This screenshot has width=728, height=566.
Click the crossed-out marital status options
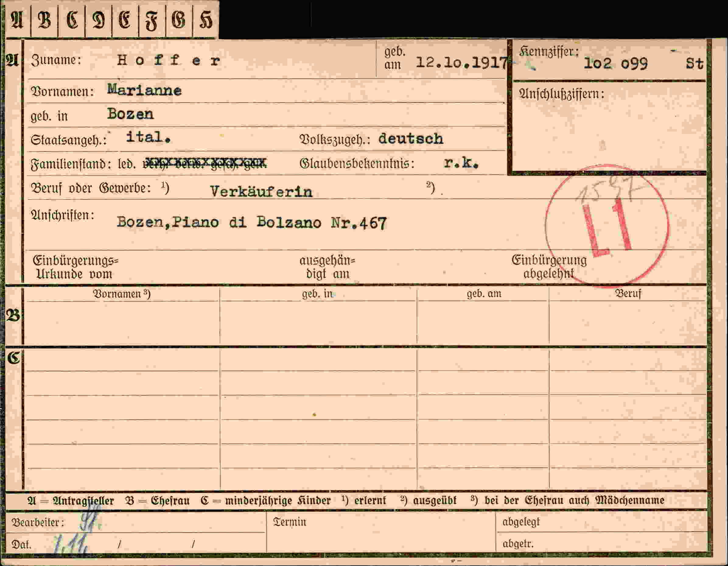(x=205, y=163)
